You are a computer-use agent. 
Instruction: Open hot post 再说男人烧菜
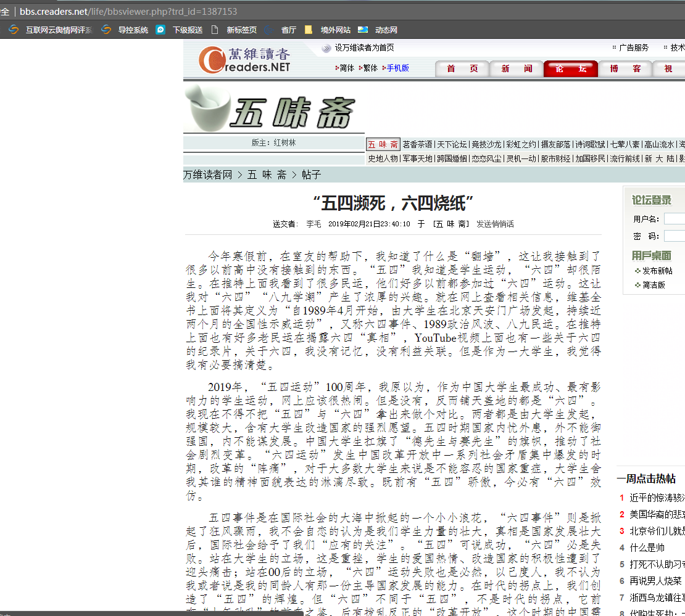[x=655, y=581]
